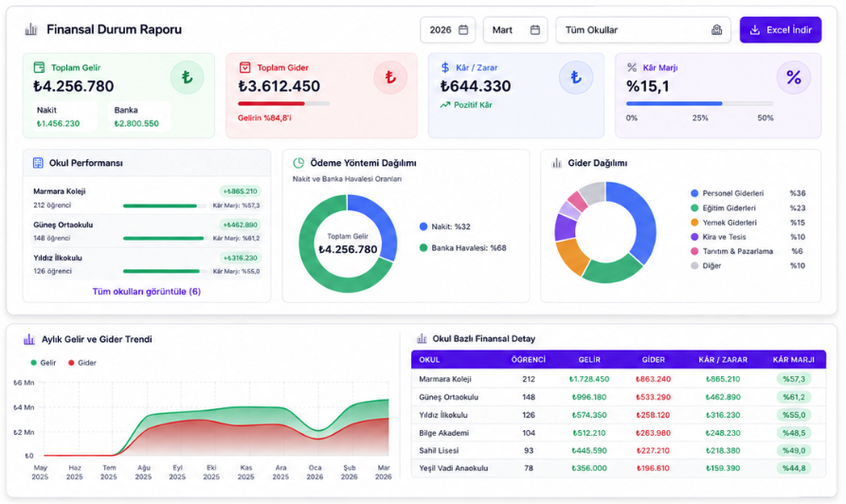Screen dimensions: 846x504
Task: Toggle the Gider series in trend legend
Action: [x=82, y=363]
